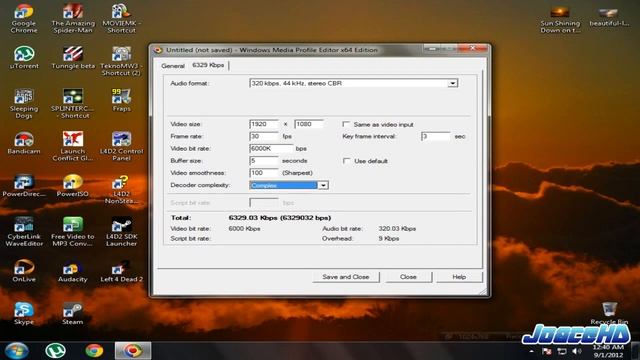Switch to the General tab
This screenshot has width=640, height=360.
tap(173, 66)
